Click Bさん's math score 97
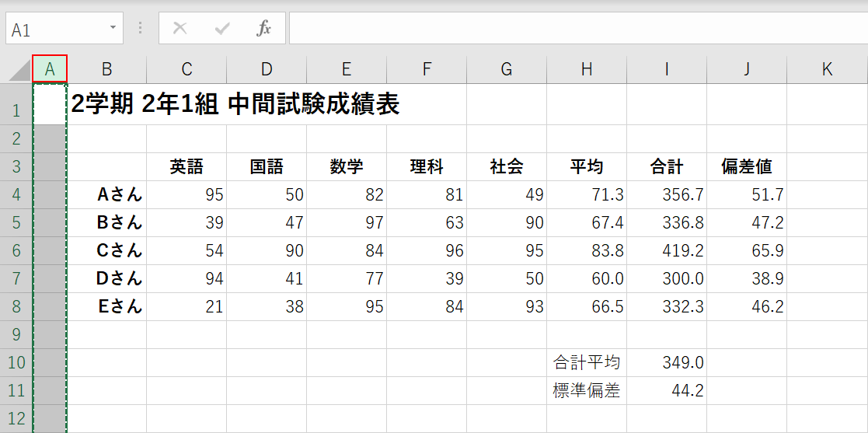868x433 pixels. pos(347,222)
